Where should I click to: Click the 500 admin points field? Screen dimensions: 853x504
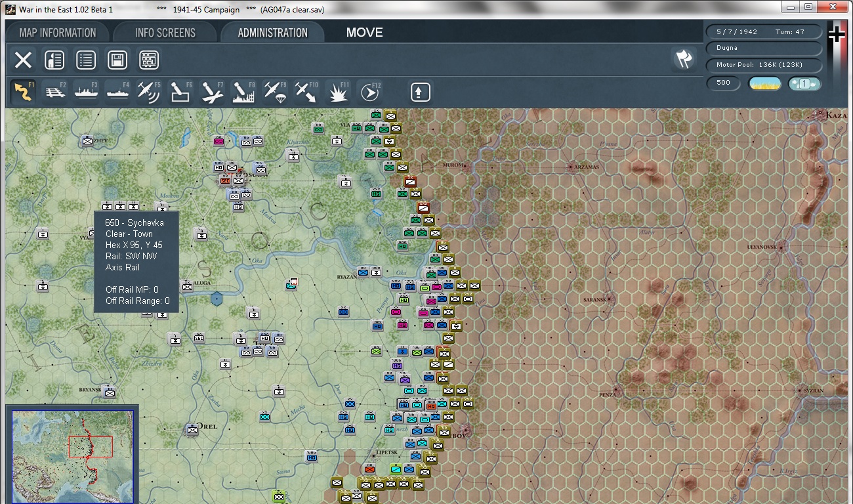coord(724,83)
